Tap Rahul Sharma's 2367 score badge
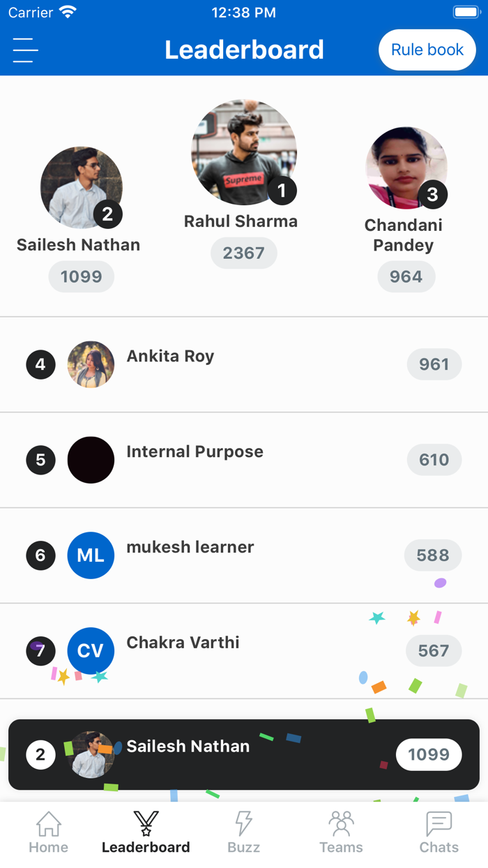Viewport: 488px width, 868px height. click(243, 253)
